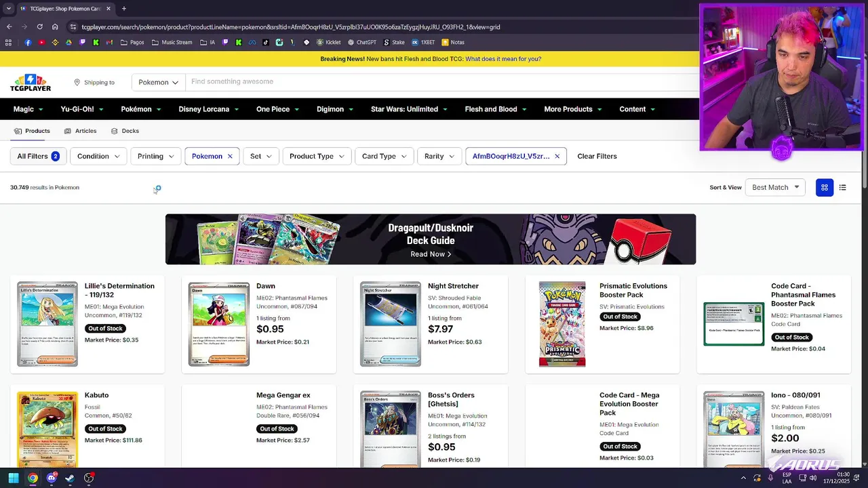Remove the Pokemon filter chip
Image resolution: width=868 pixels, height=488 pixels.
click(230, 157)
